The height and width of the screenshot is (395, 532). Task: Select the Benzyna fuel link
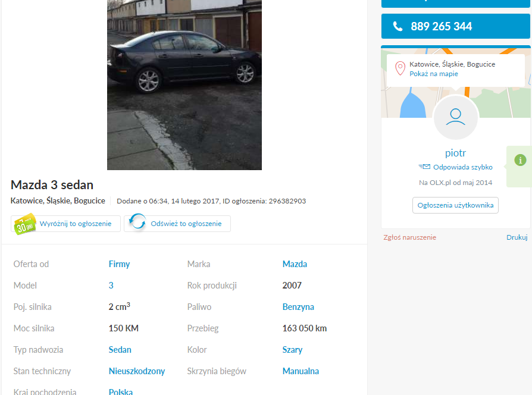[298, 307]
